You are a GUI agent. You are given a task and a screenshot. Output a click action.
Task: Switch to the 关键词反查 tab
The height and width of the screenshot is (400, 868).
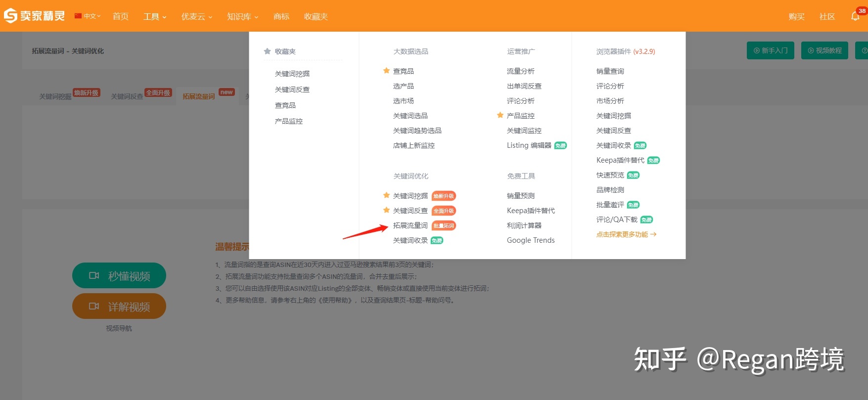point(127,96)
